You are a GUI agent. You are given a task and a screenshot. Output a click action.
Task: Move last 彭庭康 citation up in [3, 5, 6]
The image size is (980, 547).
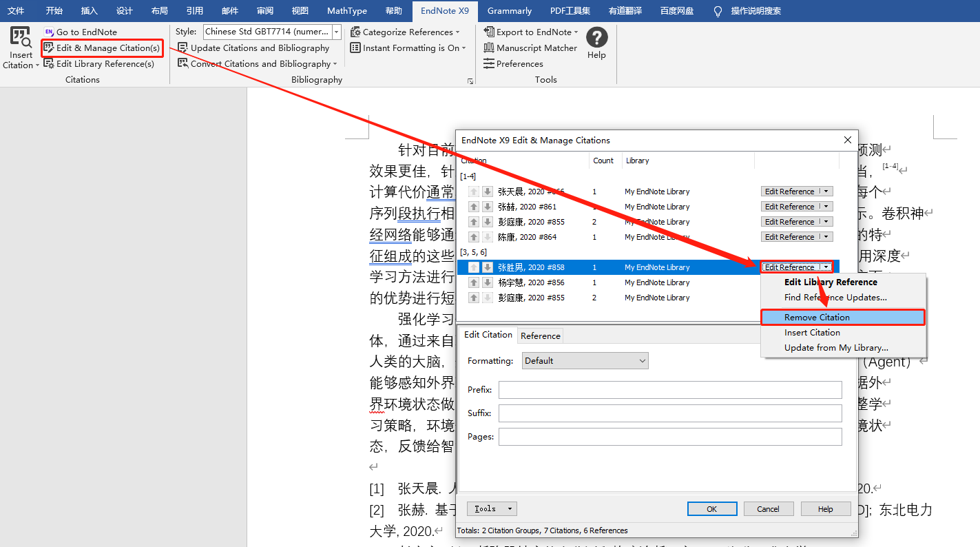[x=474, y=298]
